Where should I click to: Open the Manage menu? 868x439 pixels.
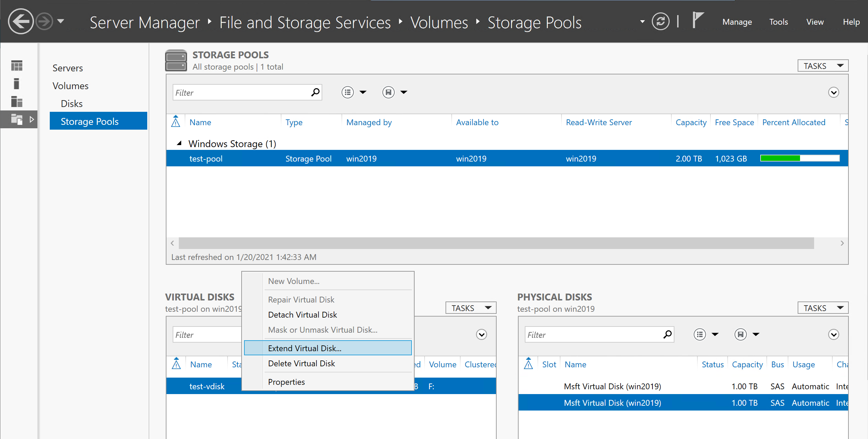click(x=737, y=22)
